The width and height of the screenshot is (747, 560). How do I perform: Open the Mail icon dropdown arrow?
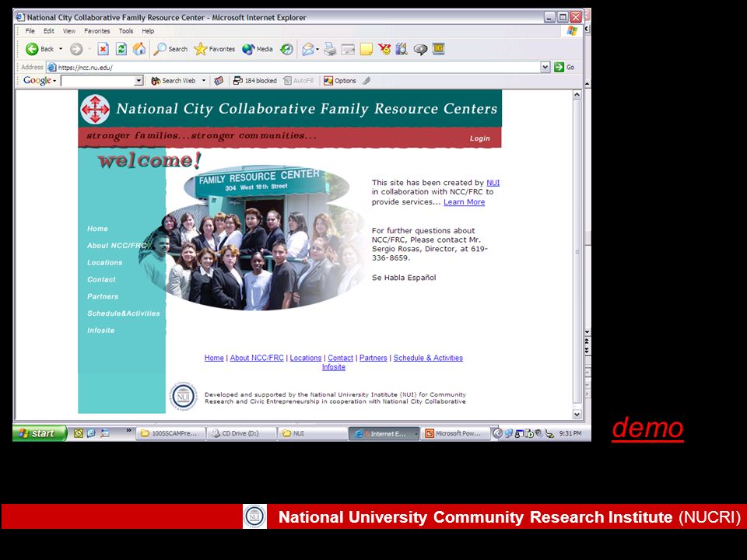[x=317, y=49]
